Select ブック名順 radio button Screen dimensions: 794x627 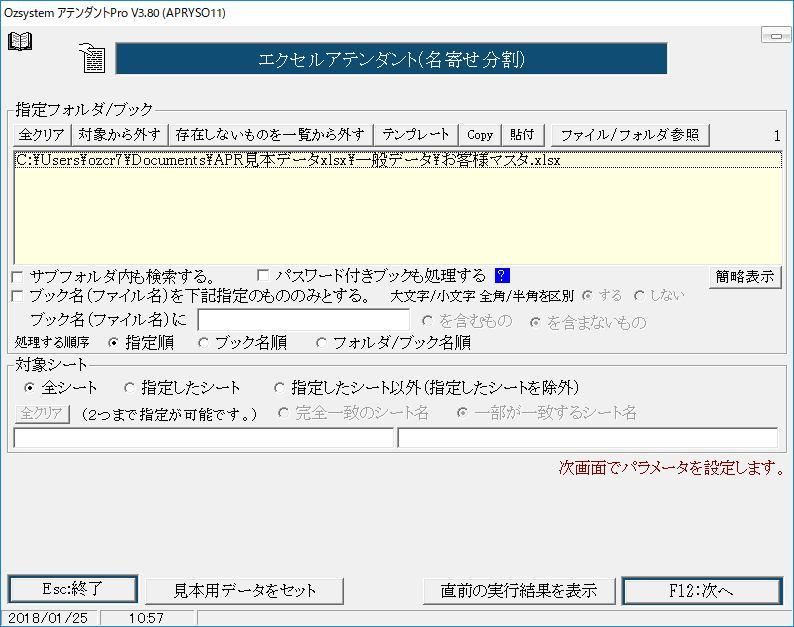coord(203,343)
